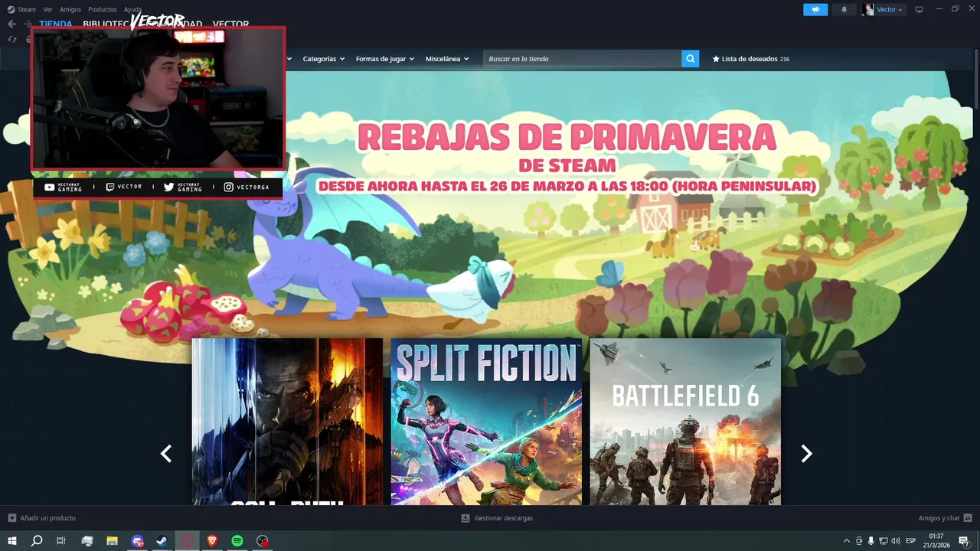This screenshot has width=980, height=551.
Task: Open Amigos y chat
Action: pos(939,518)
